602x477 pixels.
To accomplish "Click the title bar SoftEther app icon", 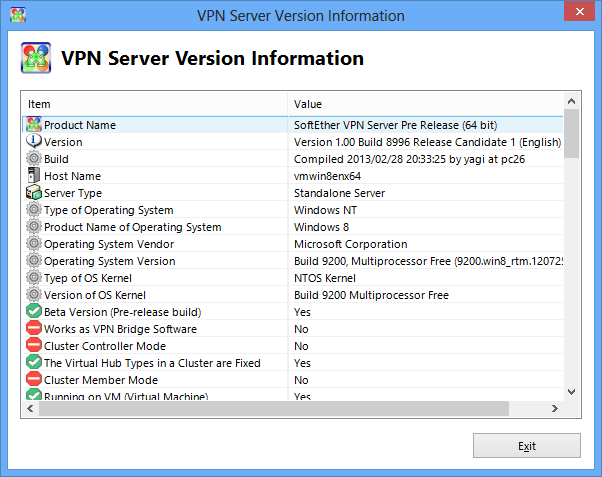I will tap(18, 15).
